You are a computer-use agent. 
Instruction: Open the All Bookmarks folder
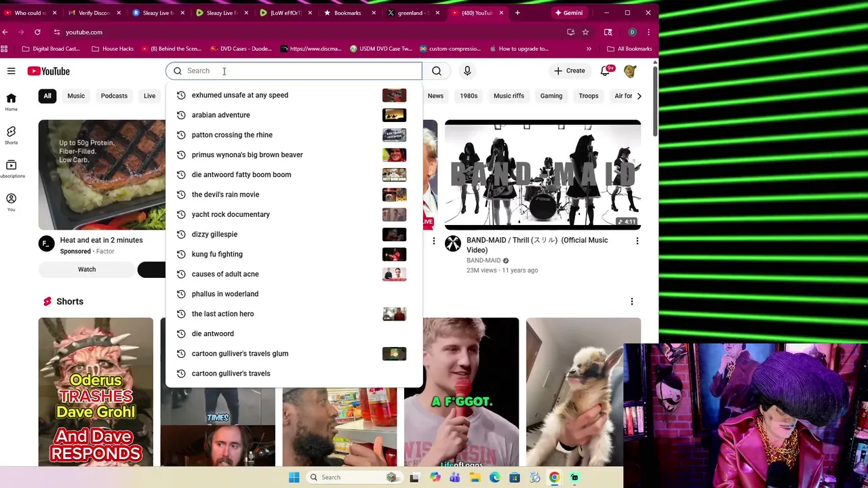629,49
